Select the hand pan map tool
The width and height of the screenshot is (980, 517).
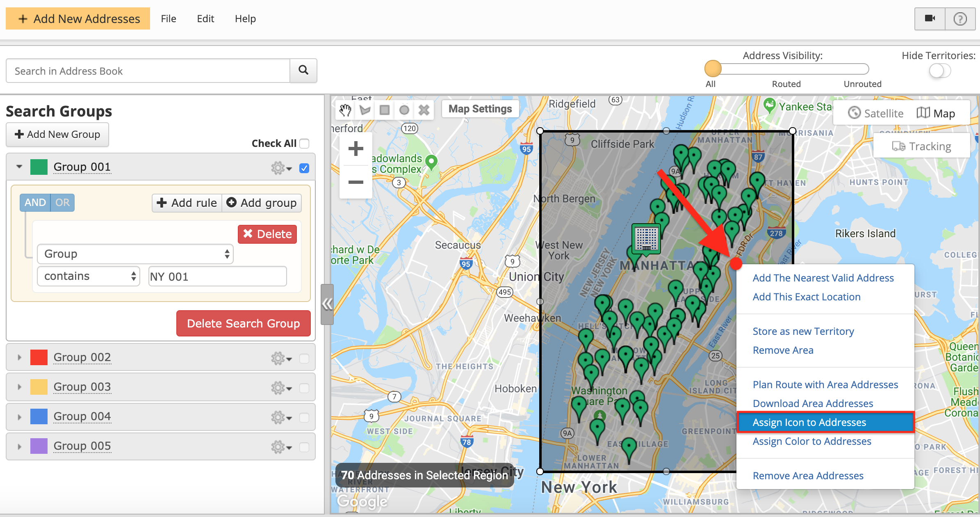345,110
